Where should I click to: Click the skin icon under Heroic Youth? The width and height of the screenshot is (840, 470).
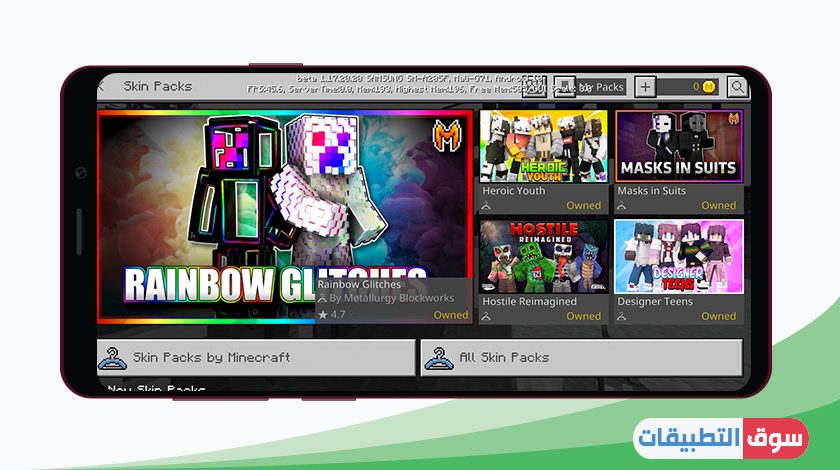[486, 206]
